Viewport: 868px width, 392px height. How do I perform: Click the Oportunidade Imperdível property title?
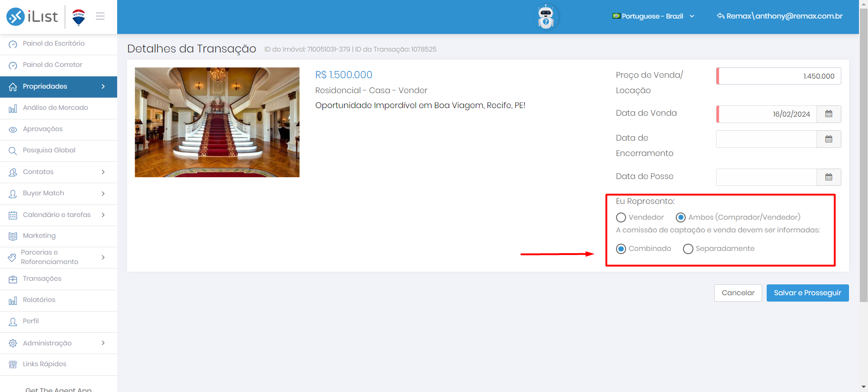[x=420, y=105]
